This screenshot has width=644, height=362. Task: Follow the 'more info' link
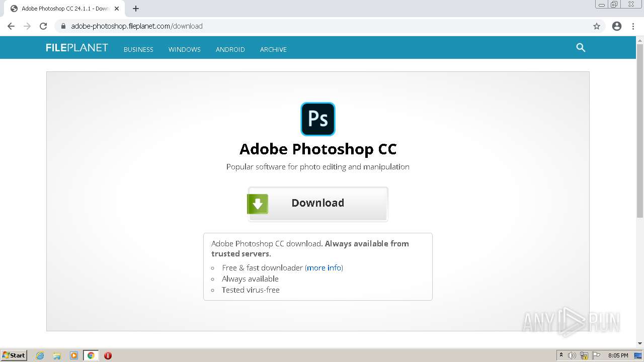click(324, 268)
